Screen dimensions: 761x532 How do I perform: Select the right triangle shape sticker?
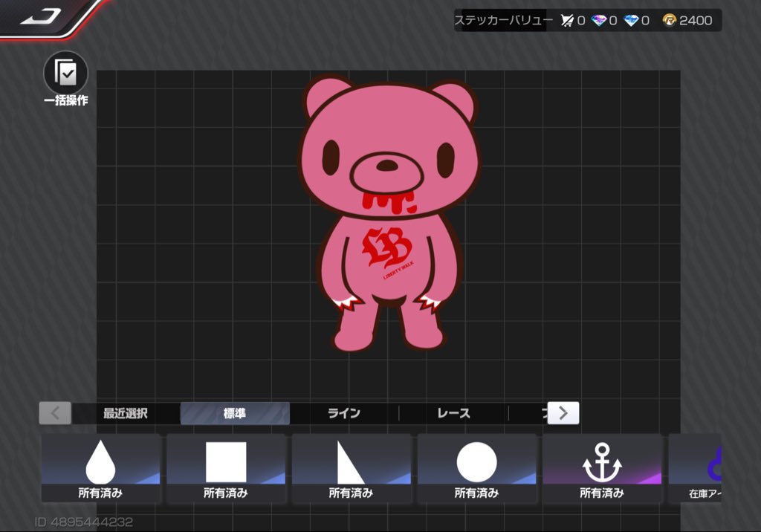coord(351,468)
